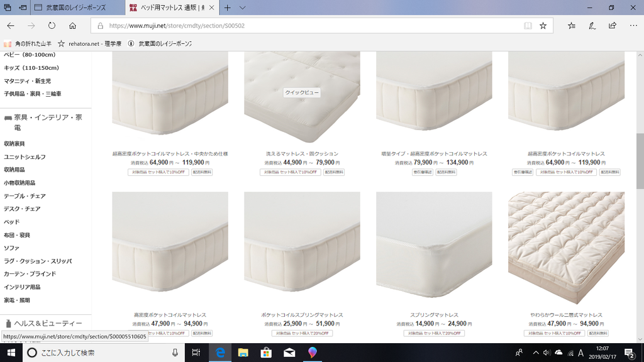The width and height of the screenshot is (644, 362).
Task: Open the ユニットシェルフ category
Action: coord(25,156)
